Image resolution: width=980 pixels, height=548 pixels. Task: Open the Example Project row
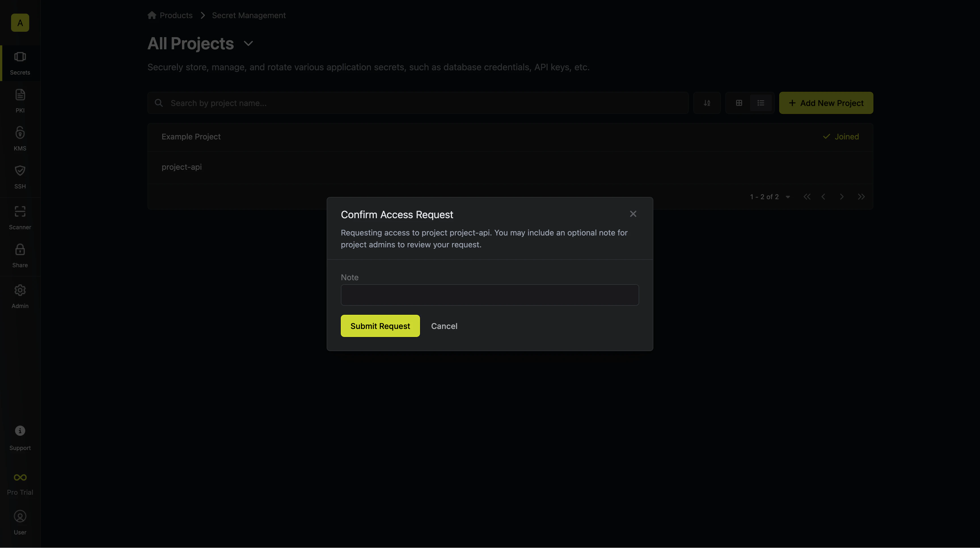[510, 137]
